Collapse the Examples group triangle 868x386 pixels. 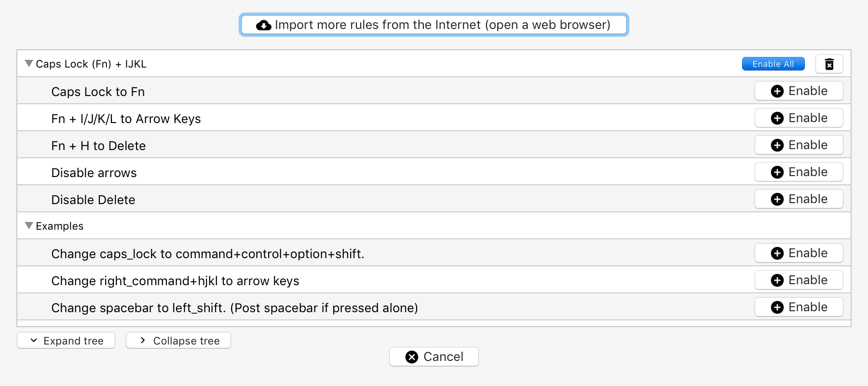[x=29, y=226]
